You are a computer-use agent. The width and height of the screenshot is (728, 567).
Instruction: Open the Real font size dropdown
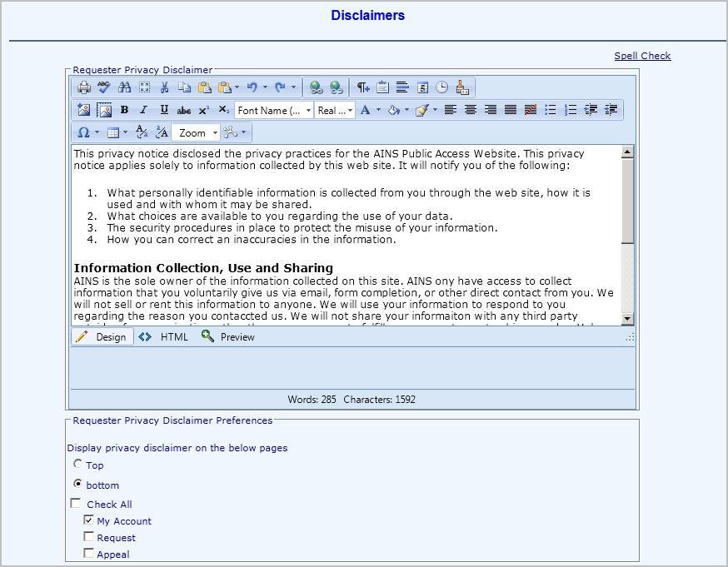[x=335, y=111]
